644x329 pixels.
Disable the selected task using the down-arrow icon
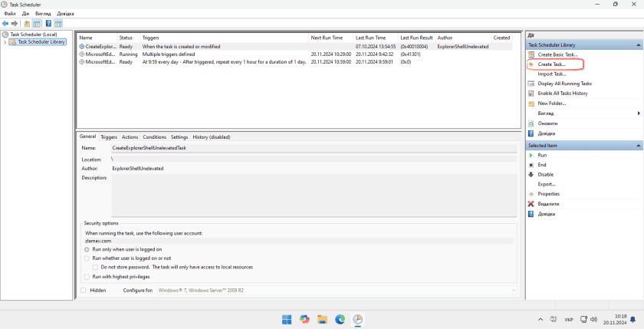(531, 174)
